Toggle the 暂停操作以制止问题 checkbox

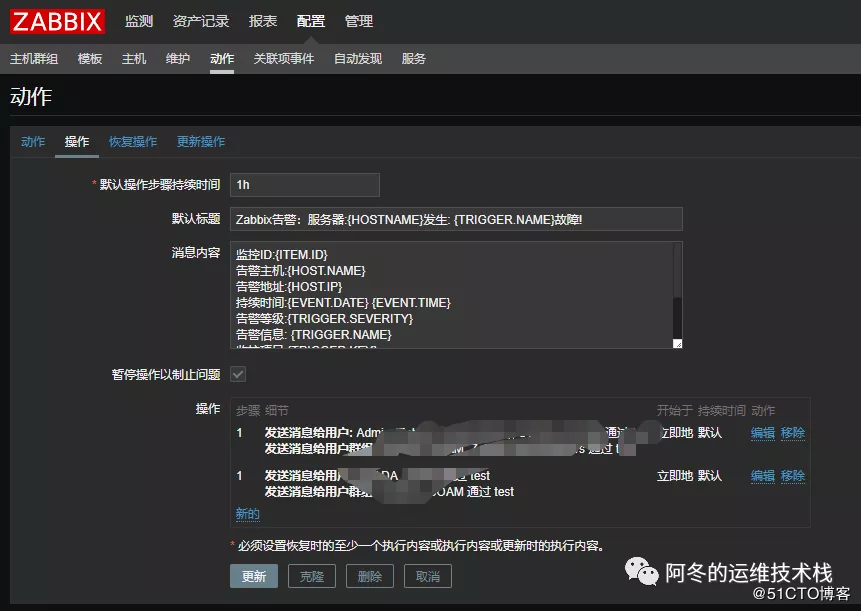point(238,374)
